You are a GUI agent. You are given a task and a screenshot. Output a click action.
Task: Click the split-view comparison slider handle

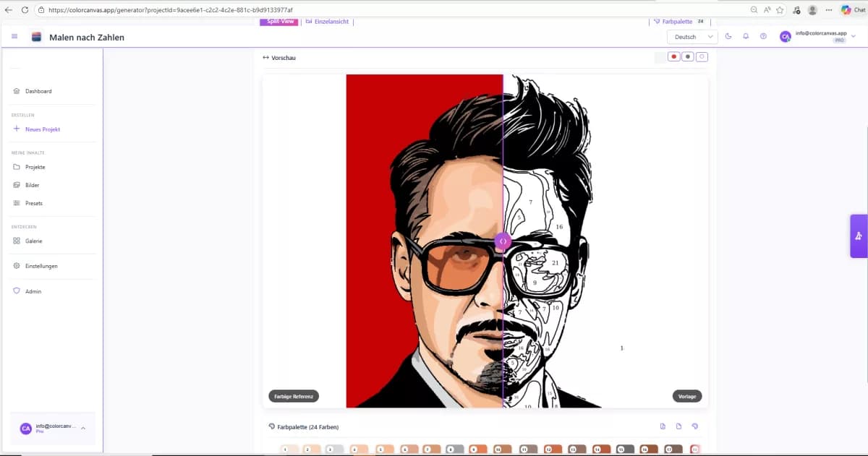pyautogui.click(x=503, y=241)
